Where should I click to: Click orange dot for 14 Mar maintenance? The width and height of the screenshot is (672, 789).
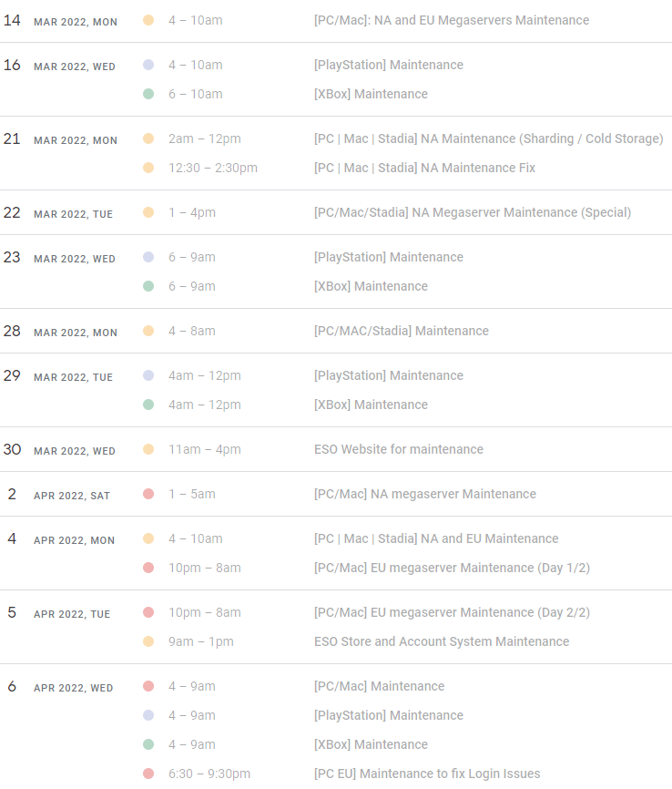[x=148, y=20]
